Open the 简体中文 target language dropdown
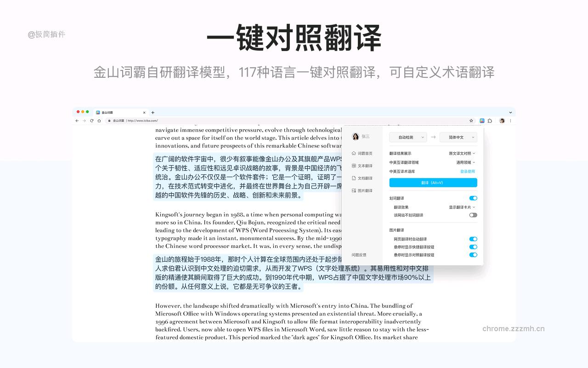This screenshot has width=588, height=368. (x=458, y=137)
